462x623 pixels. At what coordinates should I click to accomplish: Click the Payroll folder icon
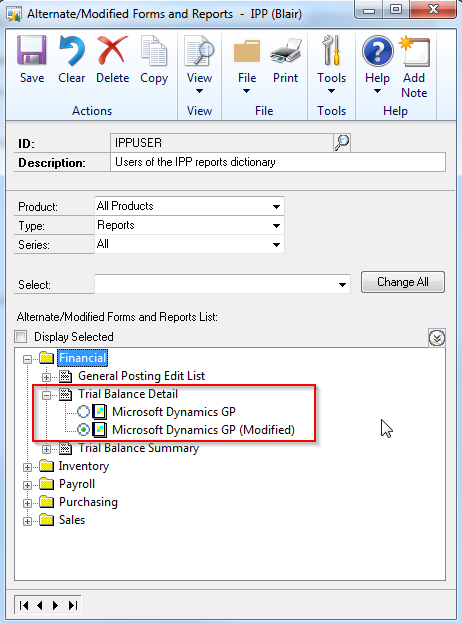(46, 484)
